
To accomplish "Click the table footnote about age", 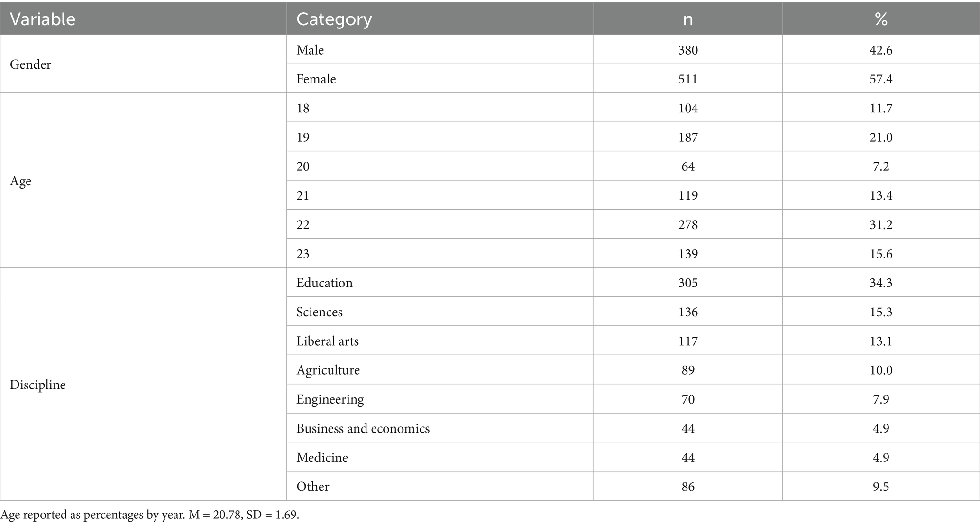I will [150, 515].
